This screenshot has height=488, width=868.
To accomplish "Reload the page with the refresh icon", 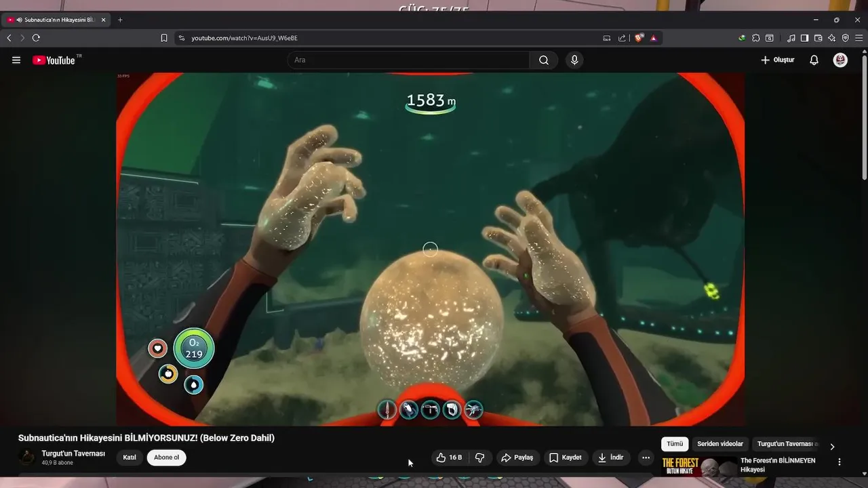I will click(x=36, y=38).
